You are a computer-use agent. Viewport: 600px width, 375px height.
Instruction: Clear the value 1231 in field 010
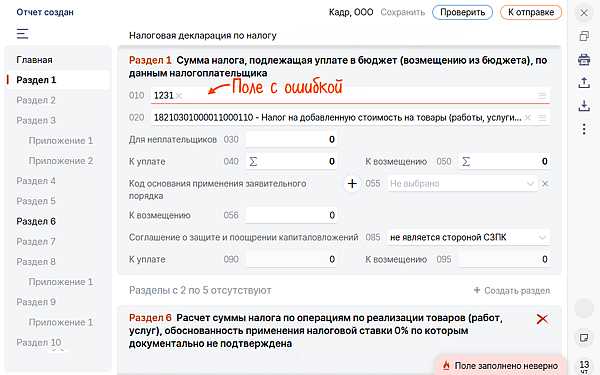click(179, 96)
